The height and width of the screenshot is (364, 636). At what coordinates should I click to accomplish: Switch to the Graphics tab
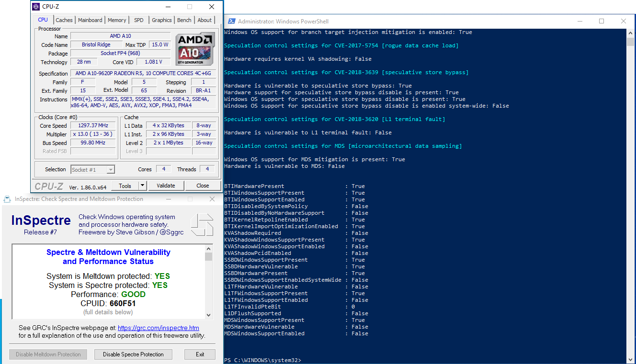tap(162, 20)
